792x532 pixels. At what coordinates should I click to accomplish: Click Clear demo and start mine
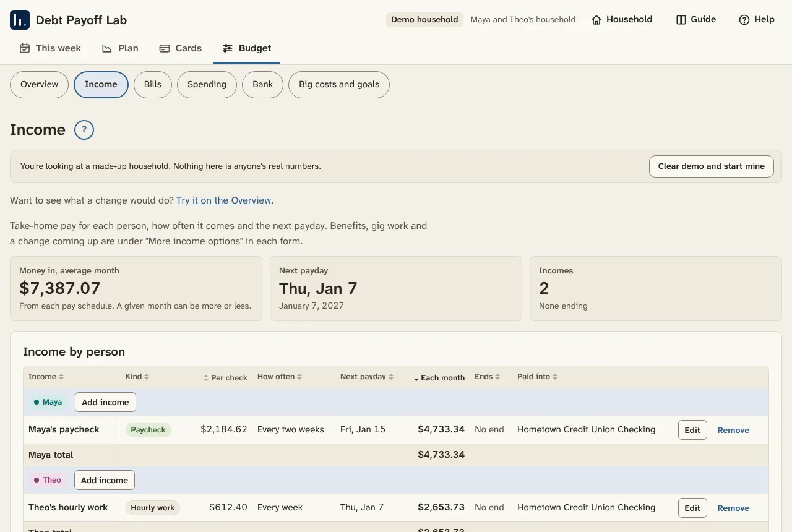(x=712, y=166)
